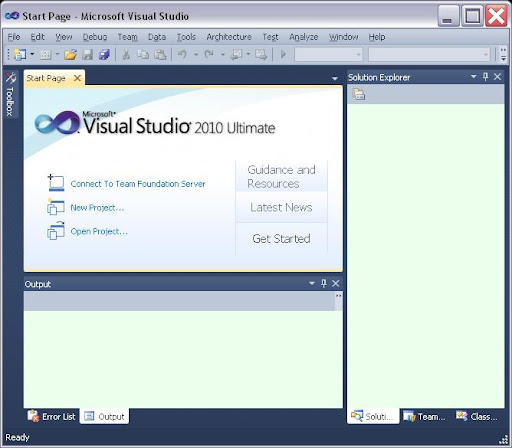
Task: Select the Latest News tab
Action: tap(281, 207)
